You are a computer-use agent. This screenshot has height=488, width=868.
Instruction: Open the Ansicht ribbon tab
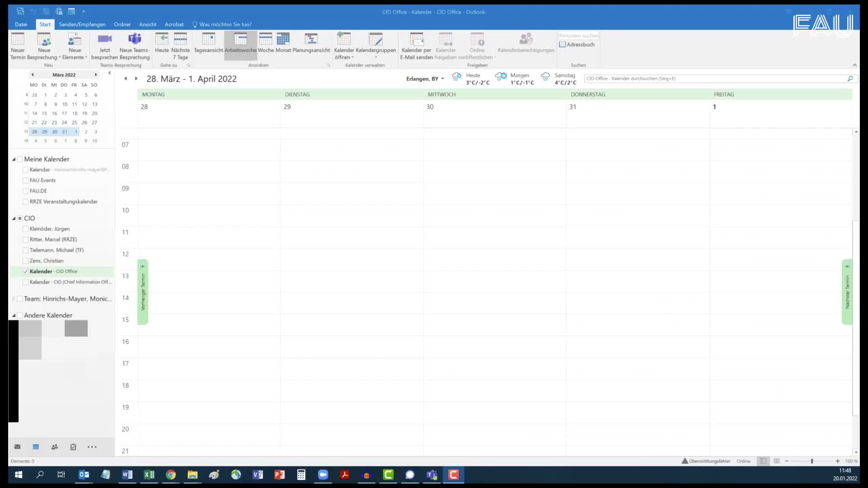pos(147,24)
